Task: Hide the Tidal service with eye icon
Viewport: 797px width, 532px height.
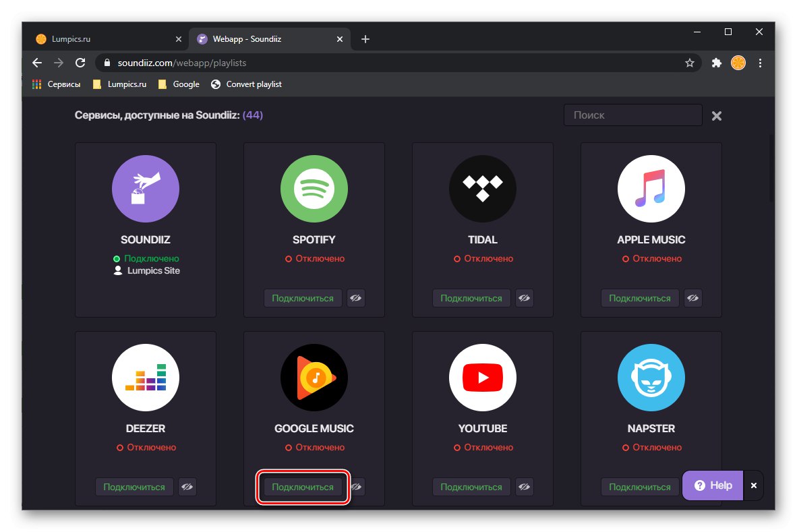Action: point(525,298)
